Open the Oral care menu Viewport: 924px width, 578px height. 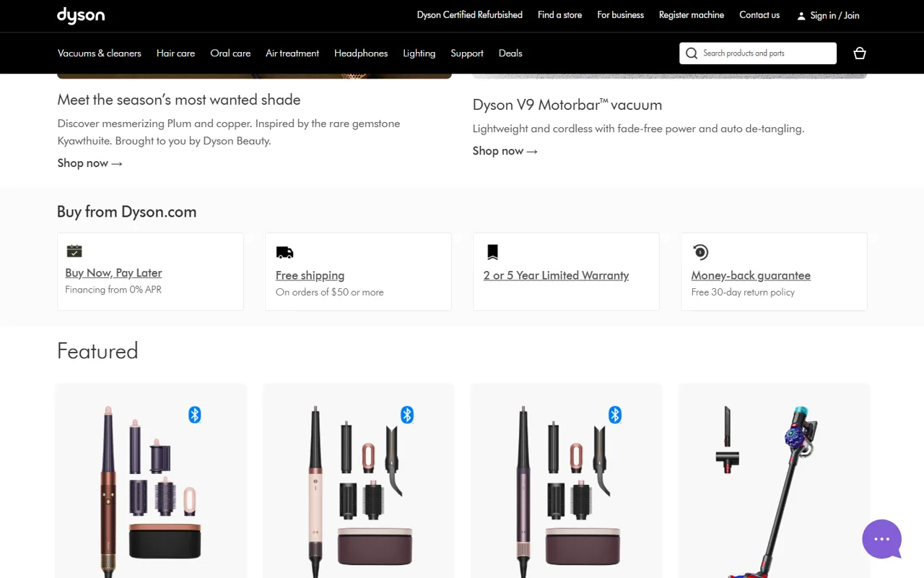230,53
